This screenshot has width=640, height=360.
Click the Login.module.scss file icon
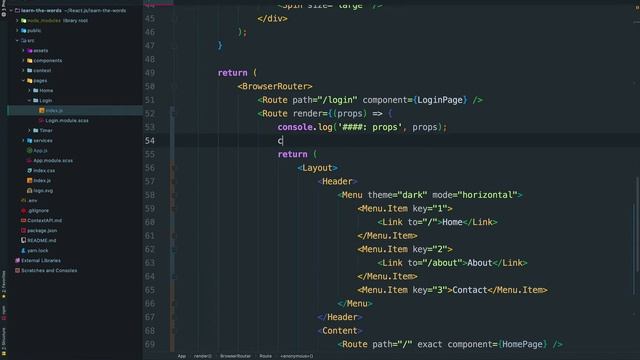coord(41,120)
